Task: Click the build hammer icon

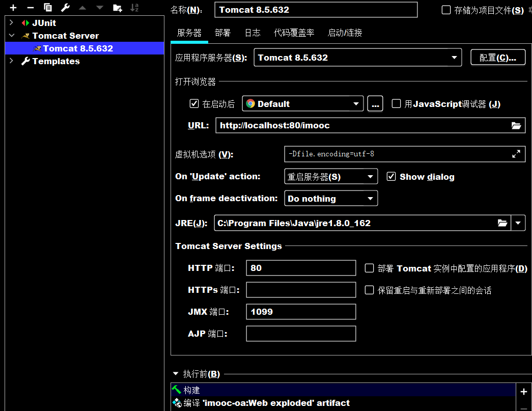Action: click(177, 389)
